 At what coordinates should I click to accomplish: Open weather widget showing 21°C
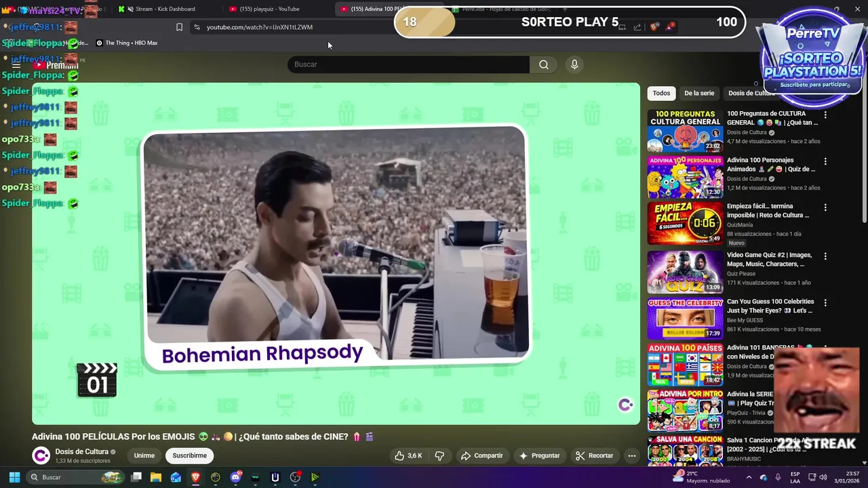pyautogui.click(x=701, y=477)
